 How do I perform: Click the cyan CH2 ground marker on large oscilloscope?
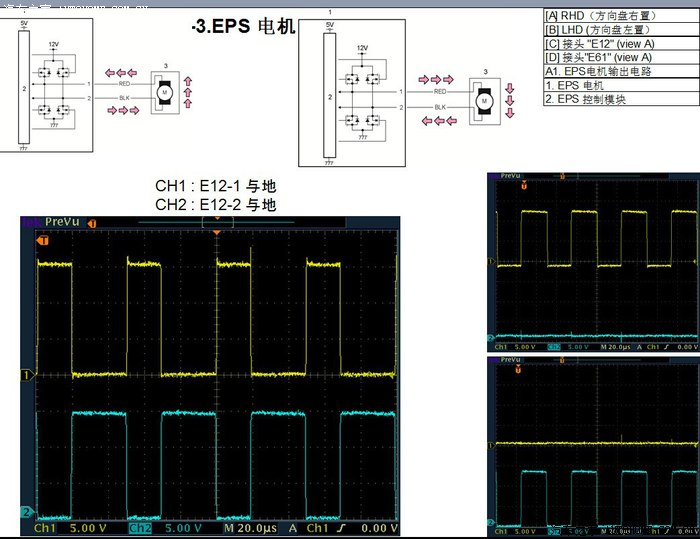point(27,511)
